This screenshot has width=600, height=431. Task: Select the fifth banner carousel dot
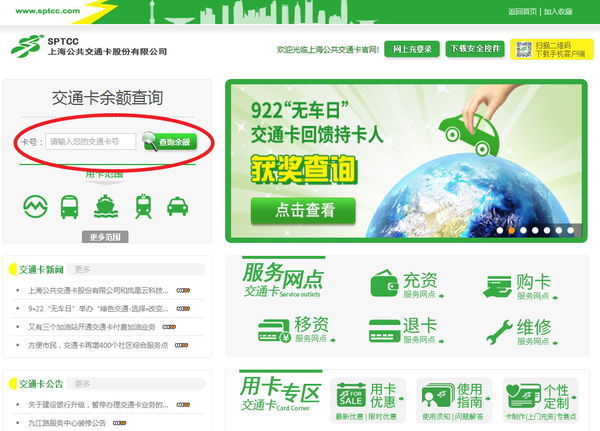(x=547, y=230)
